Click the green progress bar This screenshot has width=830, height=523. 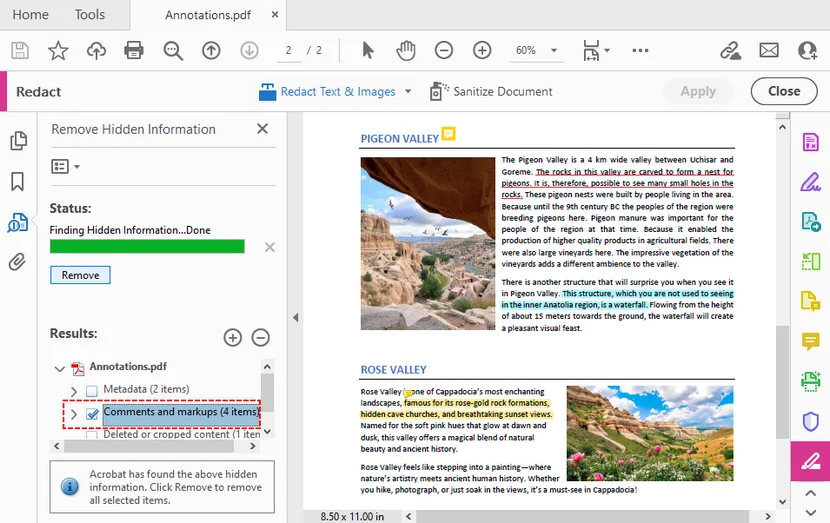point(147,247)
